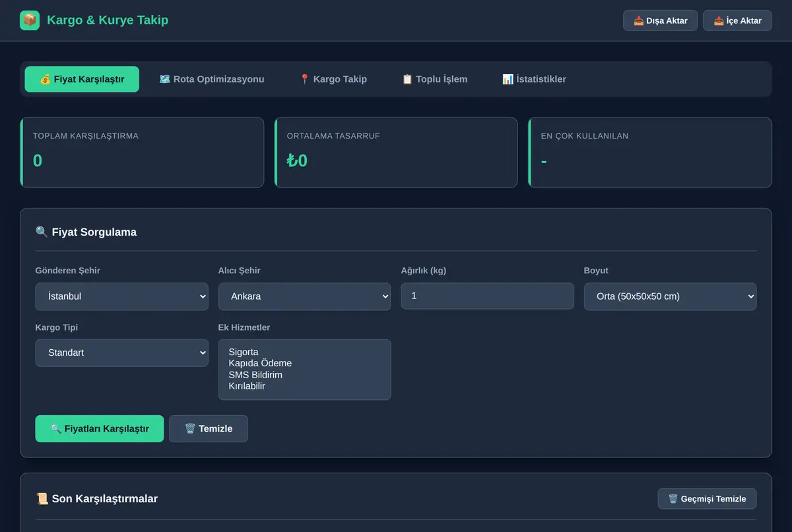Select Kapıda Ödeme in Ek Hizmetler

(x=304, y=363)
